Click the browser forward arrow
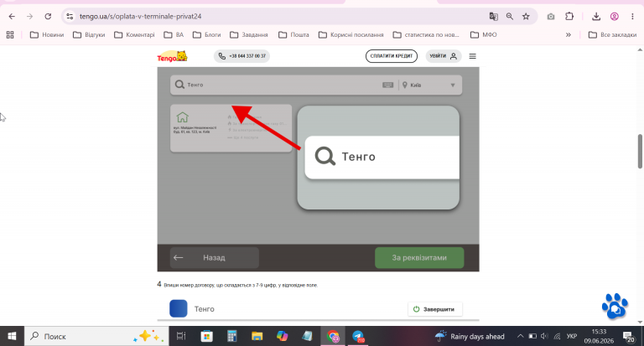Viewport: 644px width, 346px height. [29, 17]
